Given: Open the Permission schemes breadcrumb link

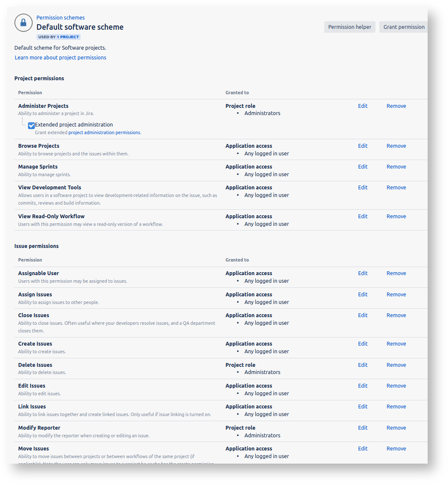Looking at the screenshot, I should tap(60, 17).
